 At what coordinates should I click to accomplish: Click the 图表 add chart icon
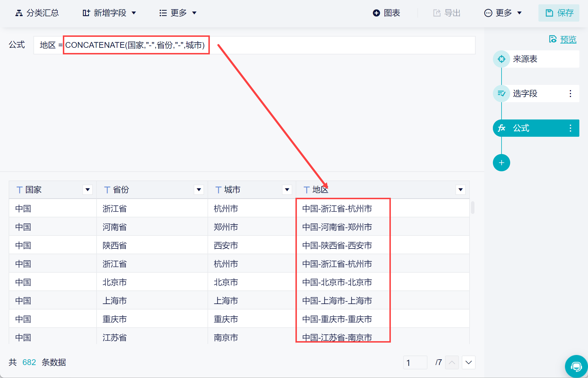tap(376, 13)
